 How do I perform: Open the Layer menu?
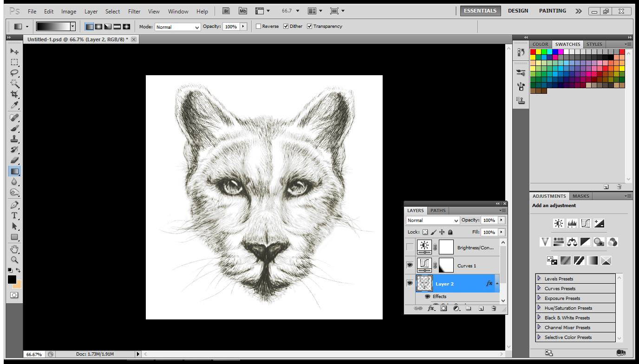[x=91, y=12]
